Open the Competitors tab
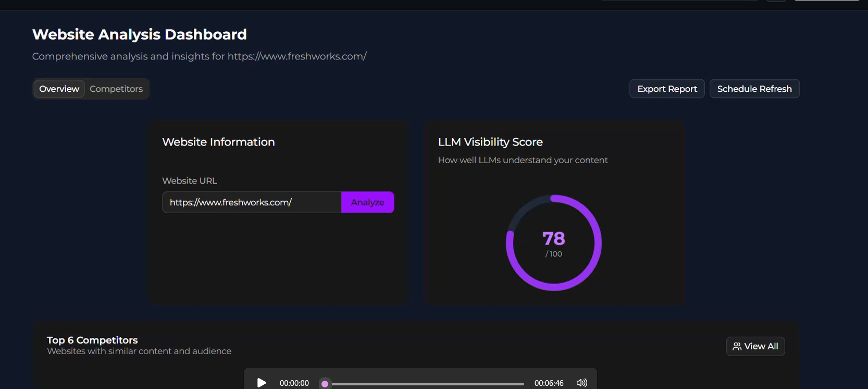Image resolution: width=868 pixels, height=389 pixels. (116, 89)
